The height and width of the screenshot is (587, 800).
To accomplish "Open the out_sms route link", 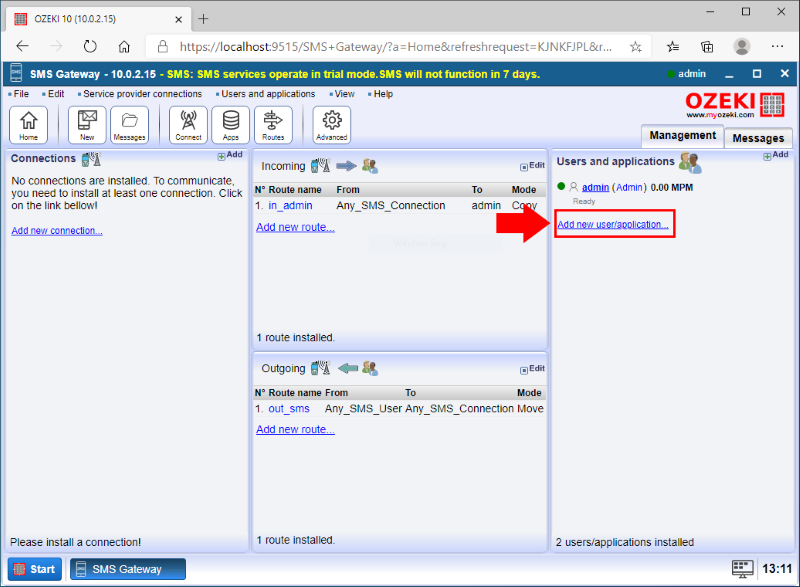I will click(x=289, y=409).
